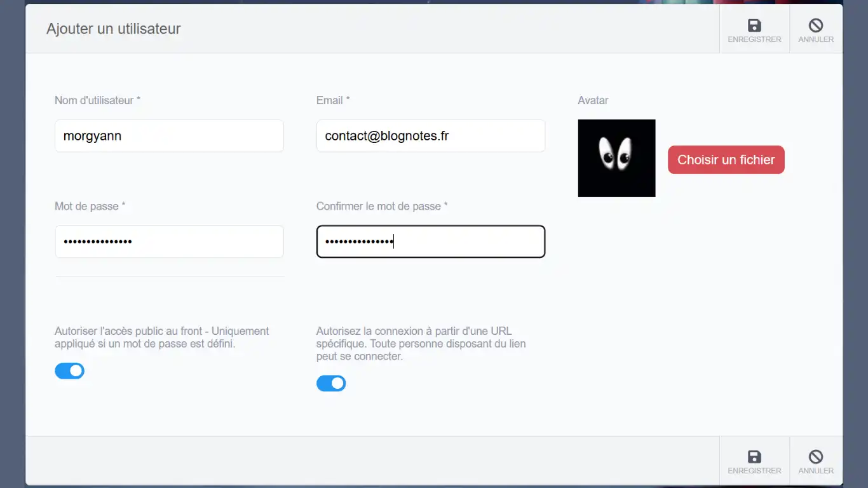
Task: Click the username field containing 'morgyann'
Action: (169, 135)
